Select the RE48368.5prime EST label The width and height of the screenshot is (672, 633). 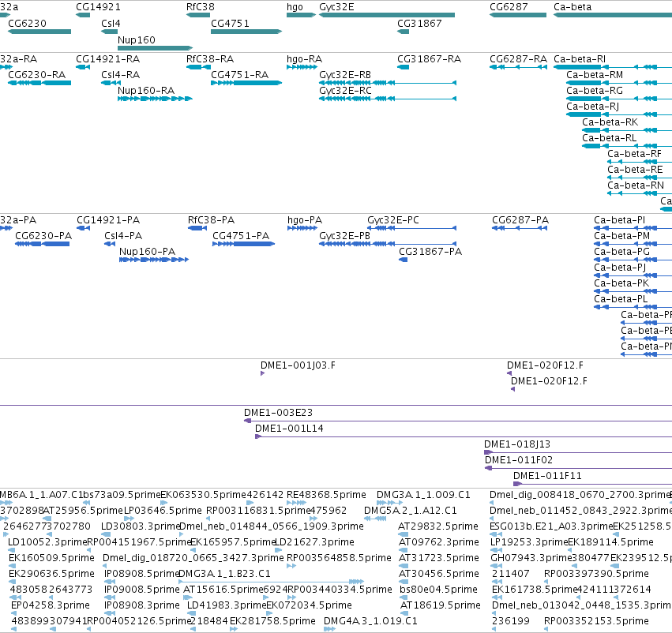point(326,495)
